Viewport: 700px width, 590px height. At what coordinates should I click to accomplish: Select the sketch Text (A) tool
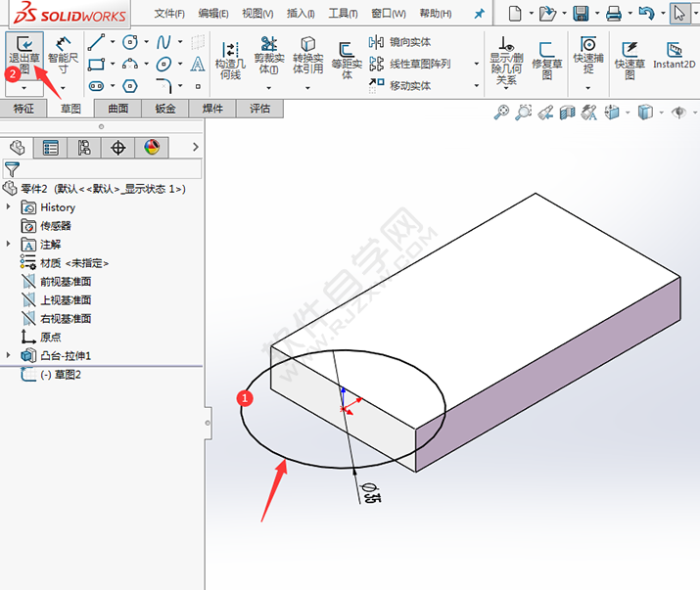pos(198,65)
